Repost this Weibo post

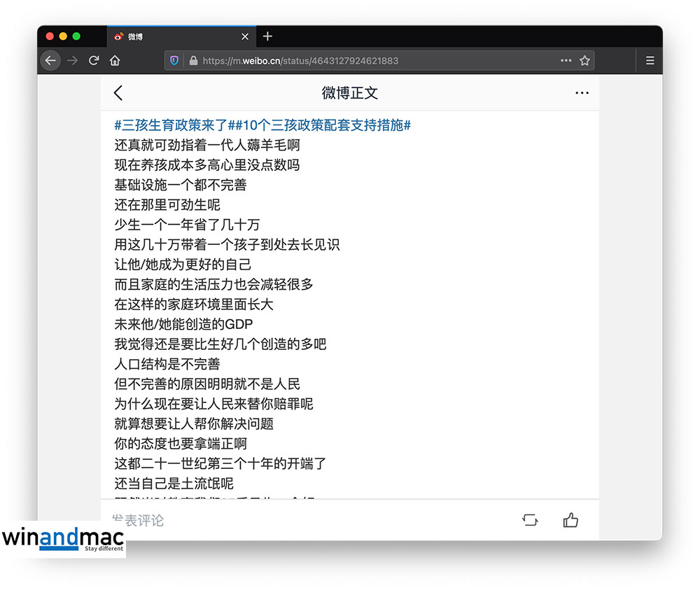[530, 520]
